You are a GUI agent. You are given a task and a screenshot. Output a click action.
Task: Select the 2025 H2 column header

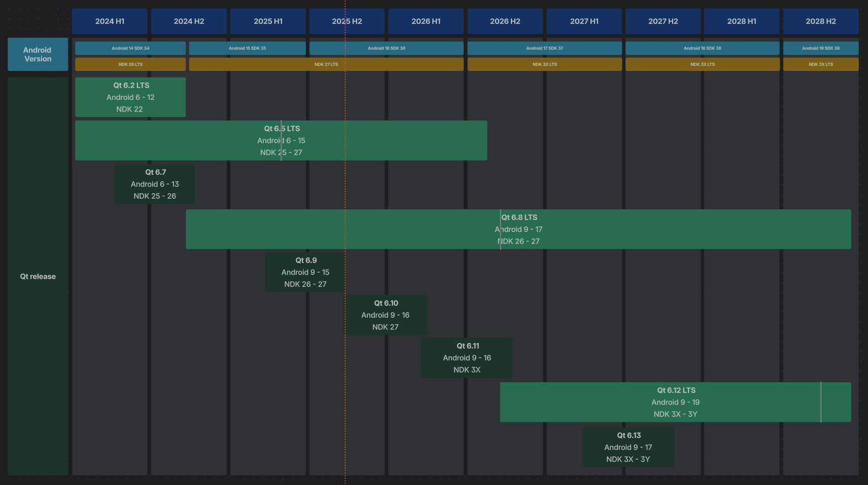click(x=347, y=21)
